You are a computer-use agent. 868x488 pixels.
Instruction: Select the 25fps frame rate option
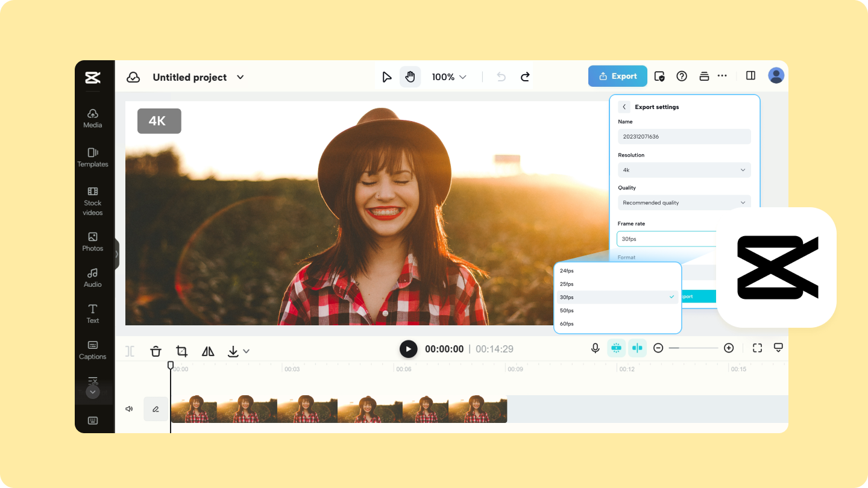click(x=617, y=284)
